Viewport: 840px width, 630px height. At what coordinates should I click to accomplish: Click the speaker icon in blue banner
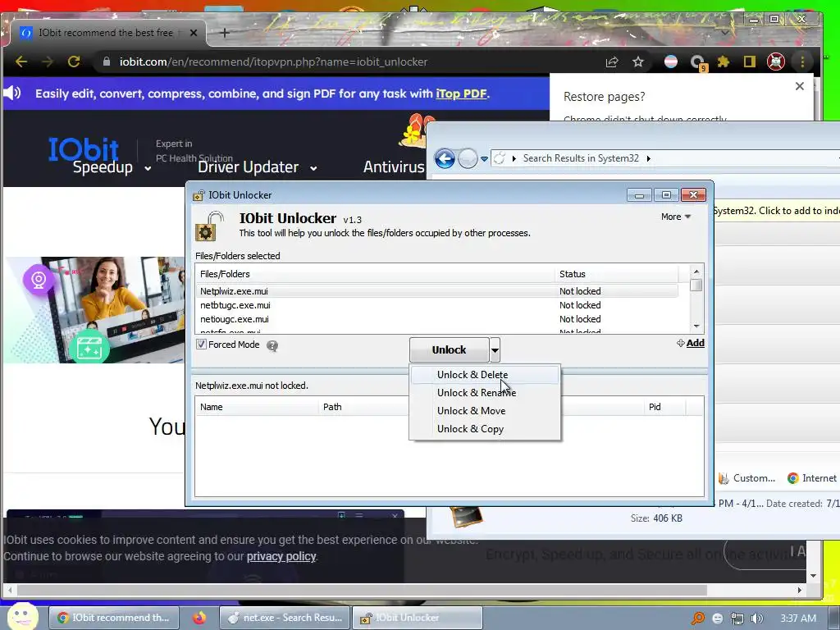12,94
